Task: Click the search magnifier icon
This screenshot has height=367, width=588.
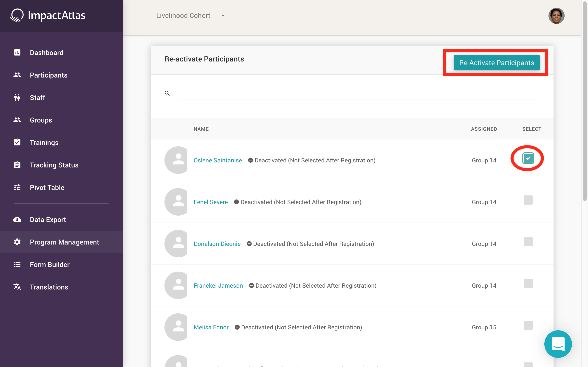Action: tap(167, 93)
